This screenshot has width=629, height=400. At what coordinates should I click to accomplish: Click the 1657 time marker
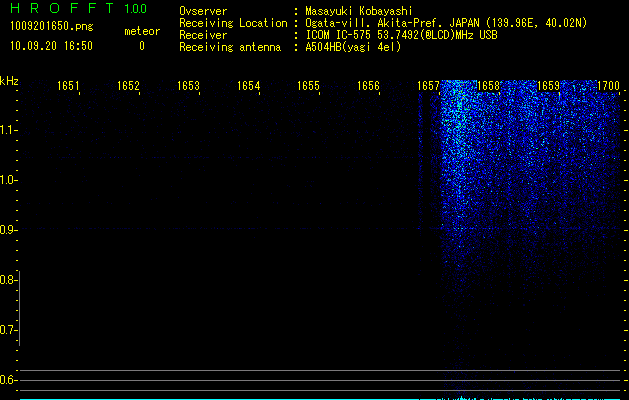coord(428,86)
